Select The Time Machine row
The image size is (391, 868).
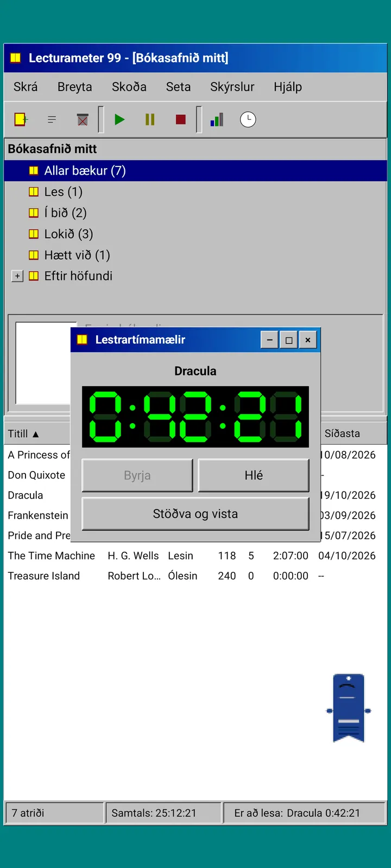[195, 556]
